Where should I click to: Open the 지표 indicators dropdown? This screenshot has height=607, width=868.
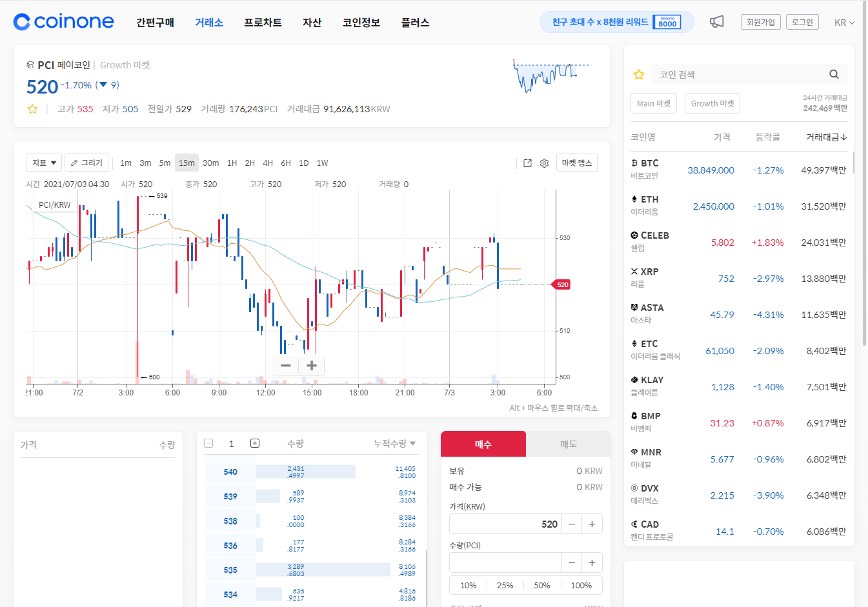pyautogui.click(x=44, y=163)
